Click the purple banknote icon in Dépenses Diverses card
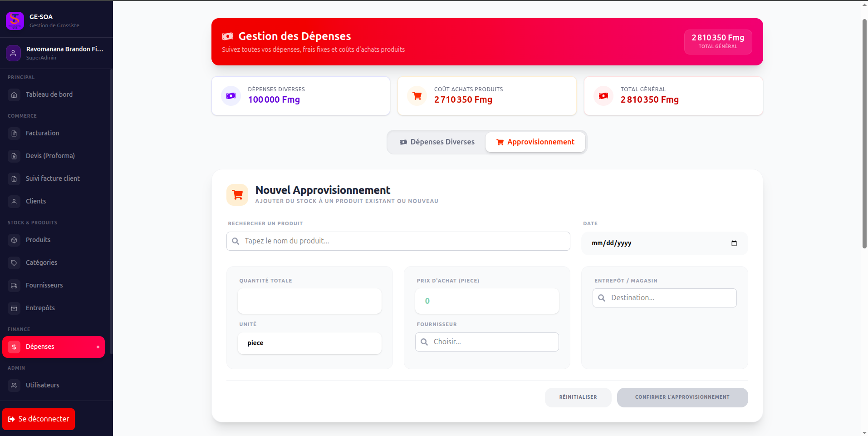This screenshot has width=868, height=436. (x=231, y=96)
